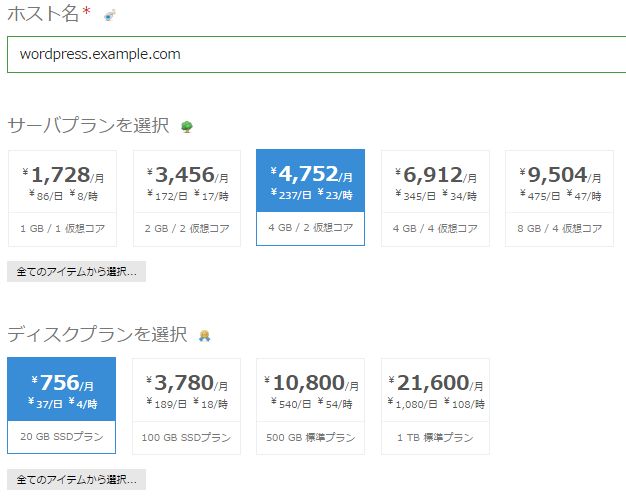Click the 4 GB / 4 仮想コア spec label
626x501 pixels.
435,228
